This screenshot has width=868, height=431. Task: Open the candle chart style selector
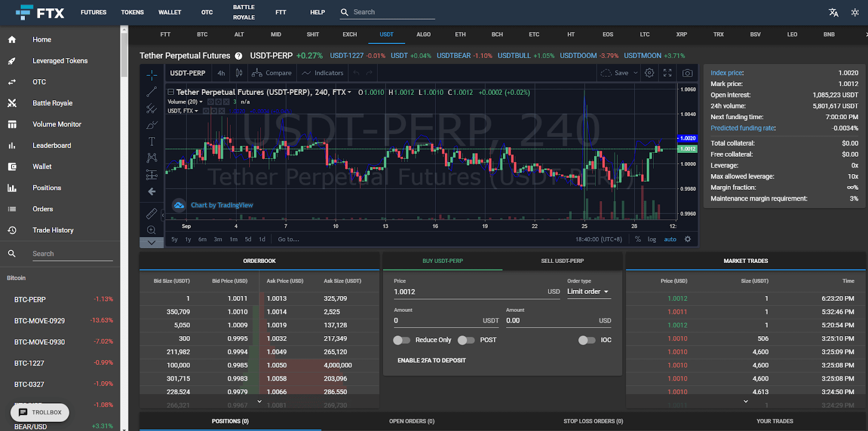[x=239, y=73]
